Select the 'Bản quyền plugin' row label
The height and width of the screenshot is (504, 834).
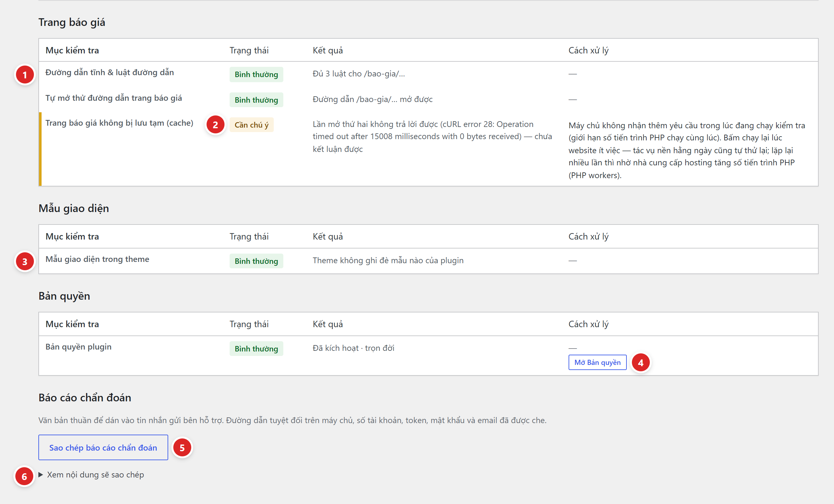coord(79,347)
